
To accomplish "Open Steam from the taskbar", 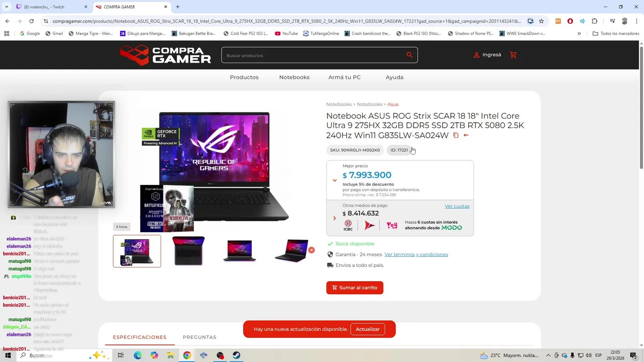I will [236, 355].
